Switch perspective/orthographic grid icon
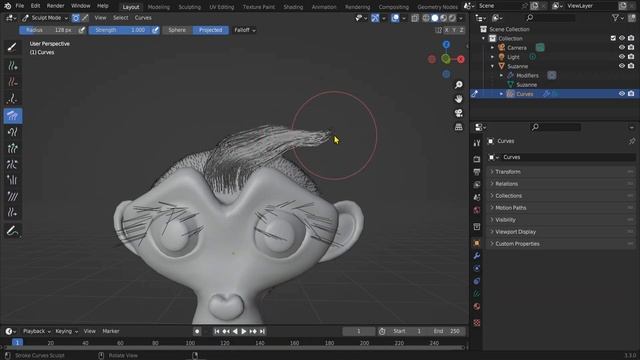640x360 pixels. coord(459,127)
